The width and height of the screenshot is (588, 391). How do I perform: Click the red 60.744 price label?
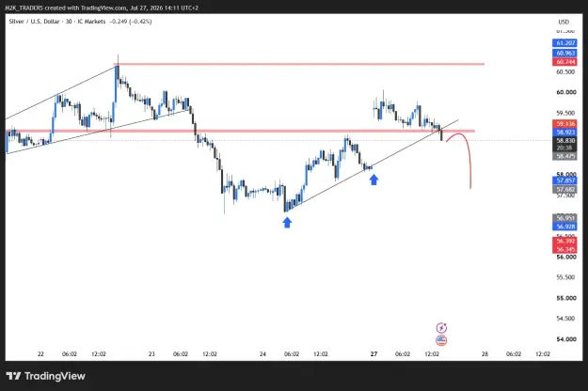point(565,61)
